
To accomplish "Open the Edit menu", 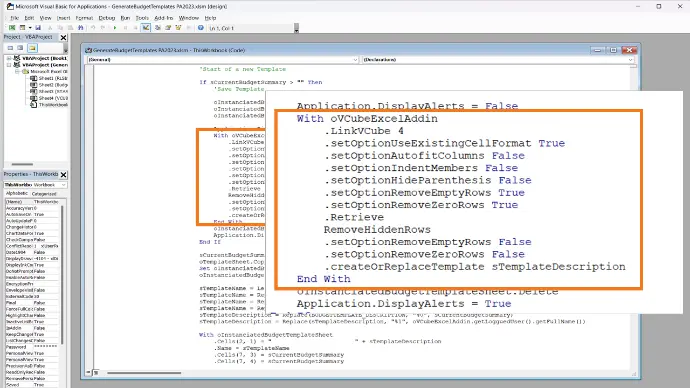I will point(29,18).
